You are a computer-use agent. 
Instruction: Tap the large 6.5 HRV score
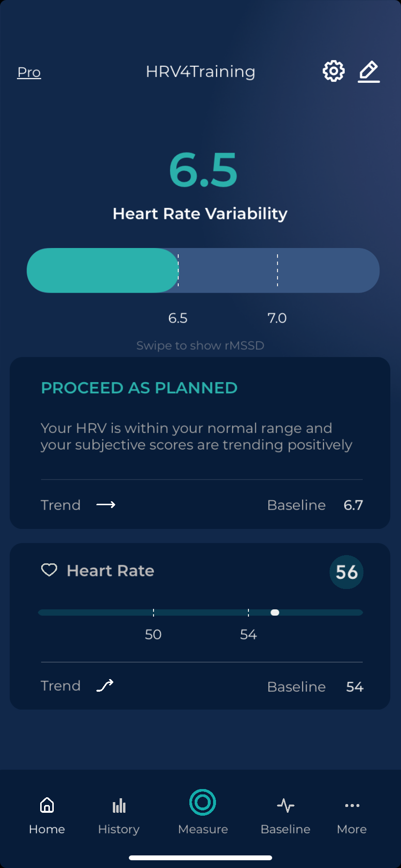[203, 170]
